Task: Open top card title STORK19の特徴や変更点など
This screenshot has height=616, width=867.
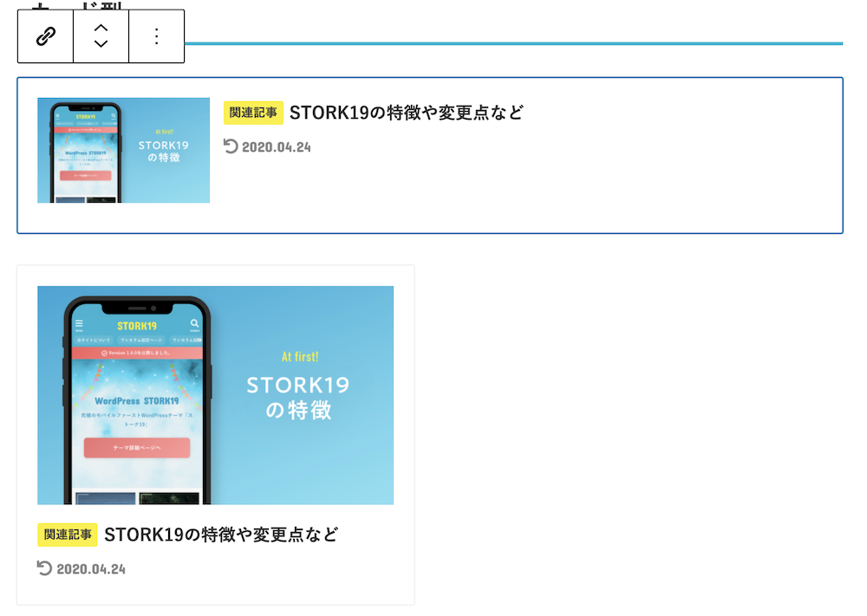Action: pos(407,113)
